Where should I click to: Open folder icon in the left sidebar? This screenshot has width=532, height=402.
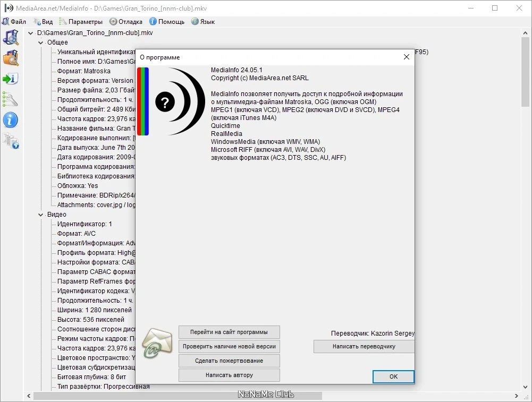tap(11, 58)
